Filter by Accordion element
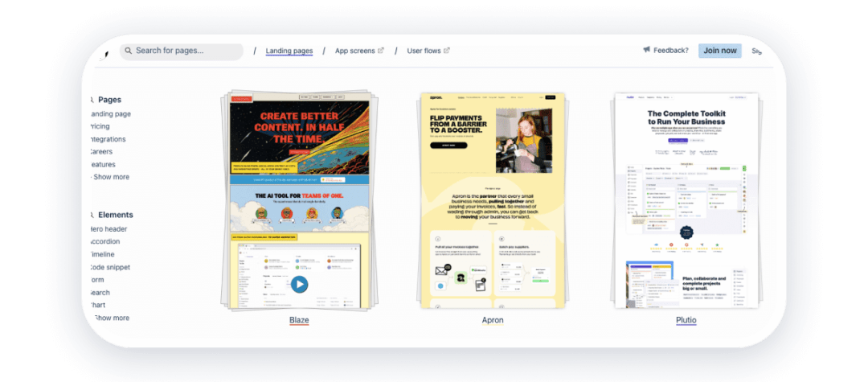This screenshot has height=382, width=868. (x=106, y=241)
